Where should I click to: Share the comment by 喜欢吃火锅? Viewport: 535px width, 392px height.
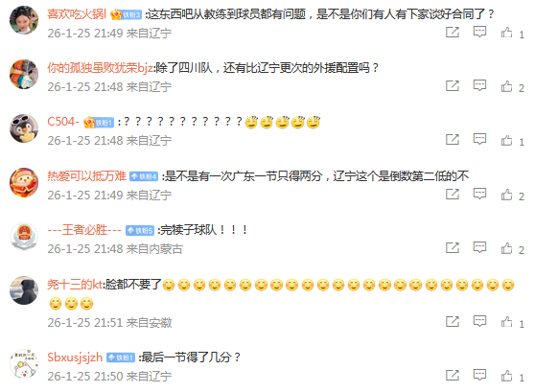(453, 33)
